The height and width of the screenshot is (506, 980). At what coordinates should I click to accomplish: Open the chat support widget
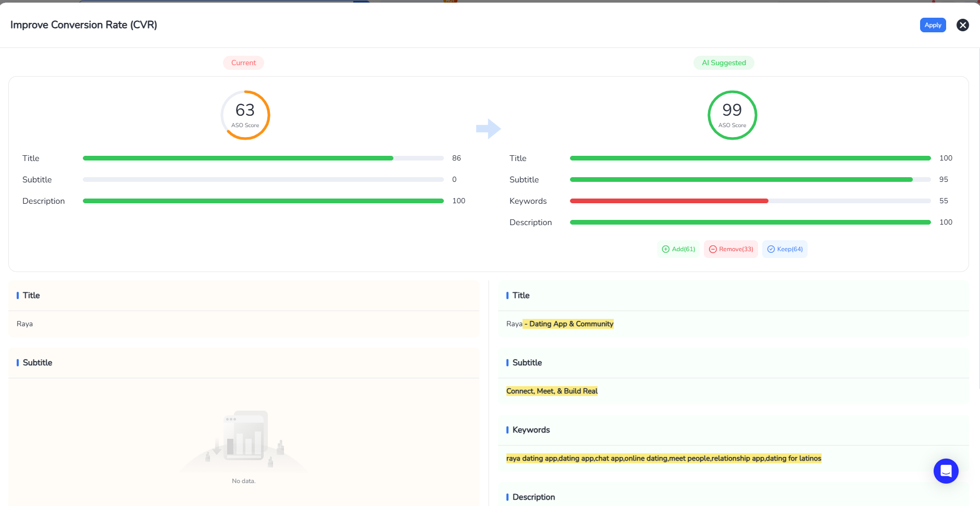tap(946, 471)
